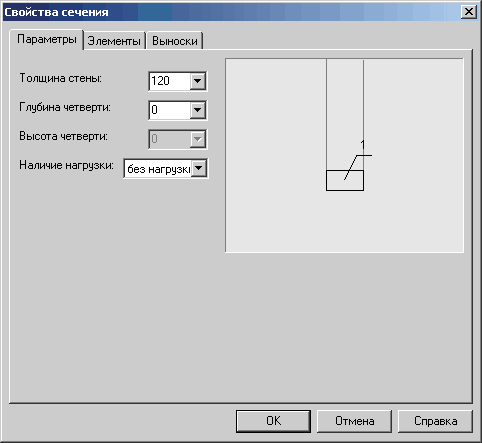
Task: Click the greyed Высота четверти value field
Action: [x=170, y=139]
